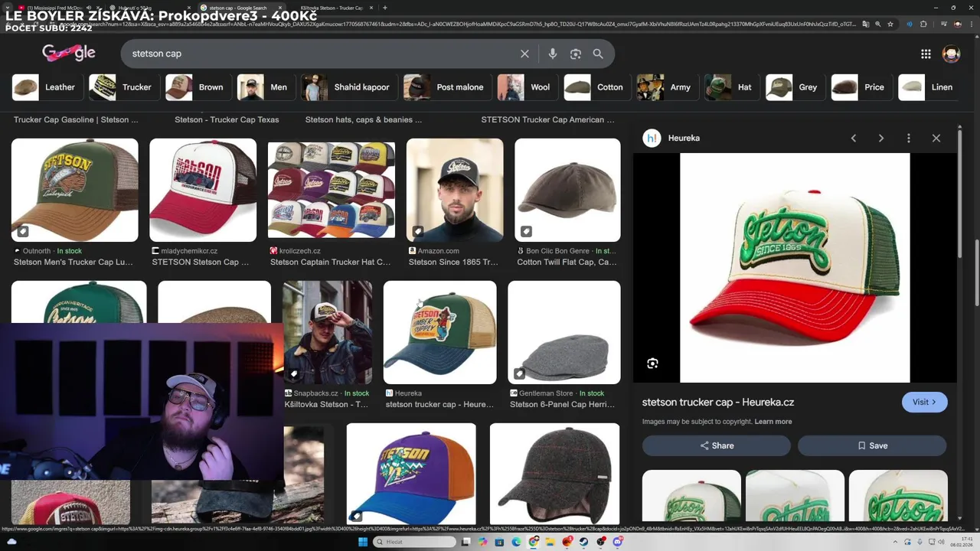Filter results by Men chip
The width and height of the screenshot is (980, 551).
point(265,87)
